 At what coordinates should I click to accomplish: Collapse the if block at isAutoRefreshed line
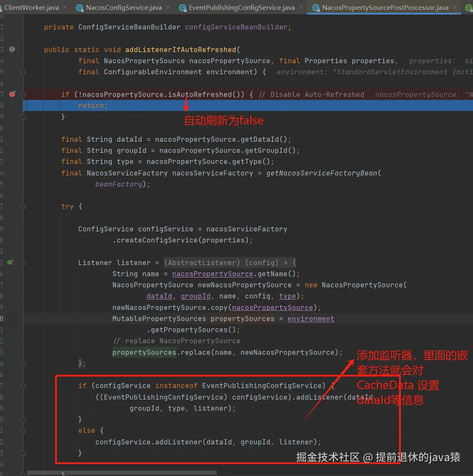tap(23, 95)
